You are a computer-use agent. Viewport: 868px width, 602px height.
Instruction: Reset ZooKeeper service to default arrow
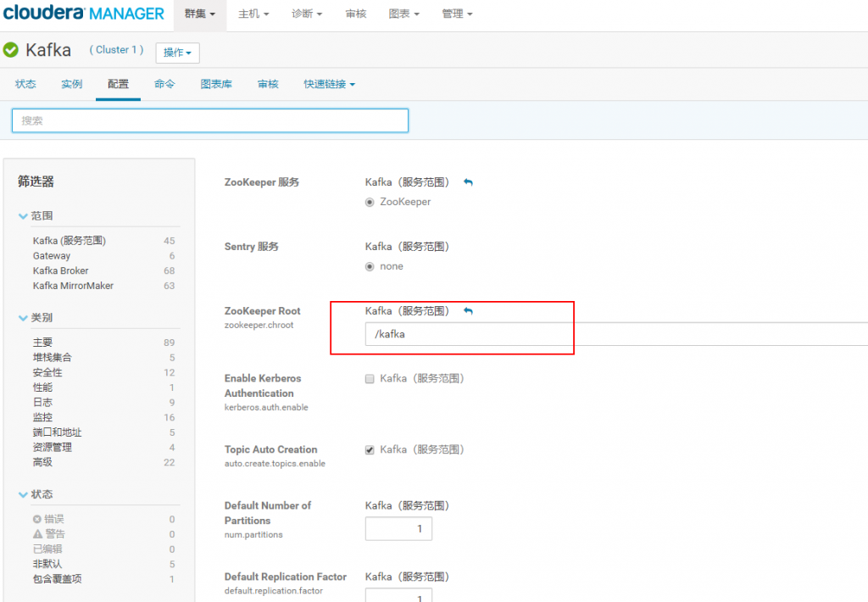(x=468, y=182)
